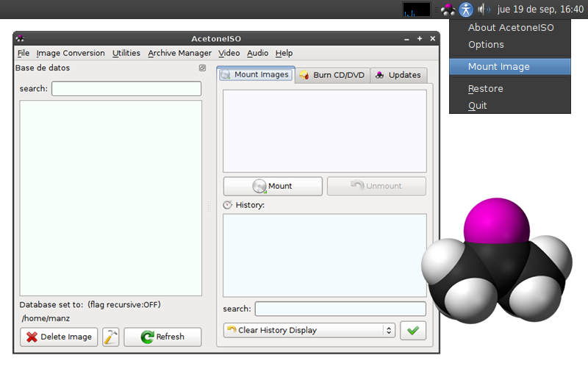588x377 pixels.
Task: Click the Base de datos panel title
Action: pos(43,68)
